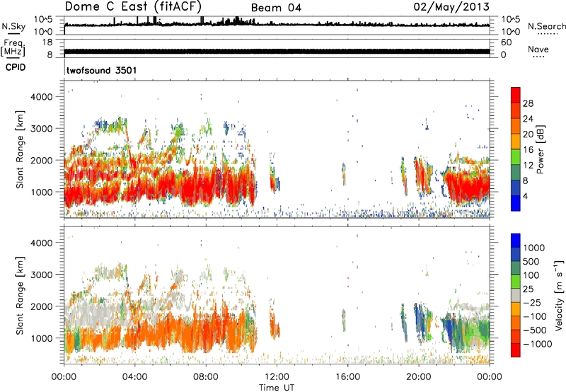Click the "CPID" row label
The image size is (566, 392).
click(x=16, y=67)
